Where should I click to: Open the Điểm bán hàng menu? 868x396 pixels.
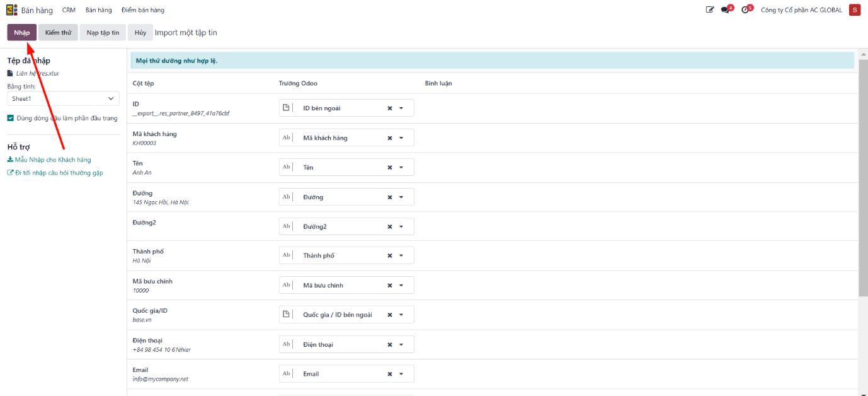[x=143, y=10]
